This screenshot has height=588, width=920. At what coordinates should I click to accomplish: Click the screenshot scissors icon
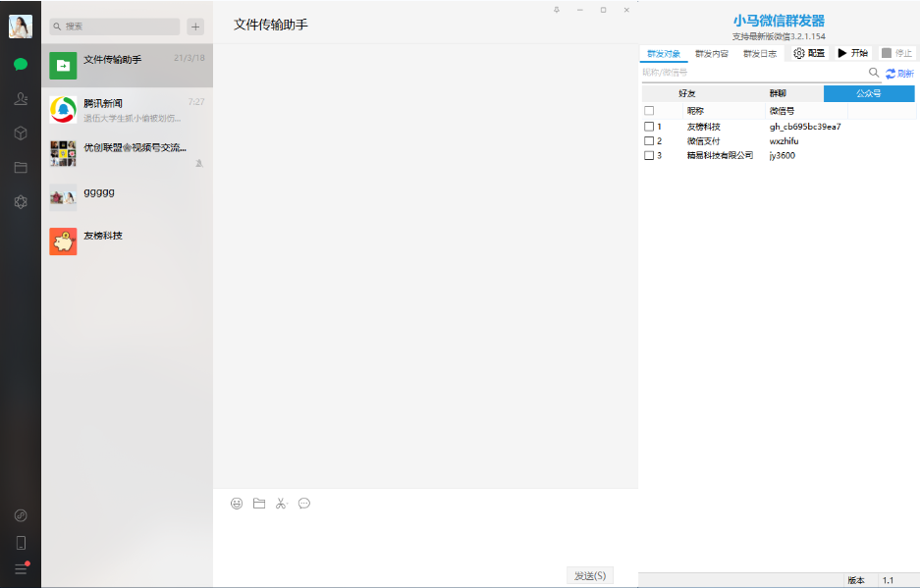tap(281, 504)
